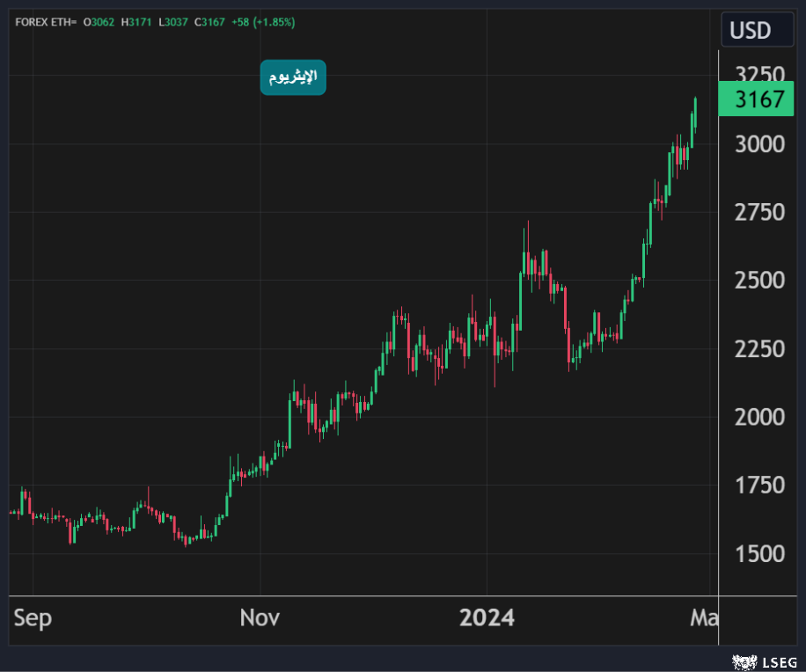Click the FOREX ETH= symbol title

46,21
